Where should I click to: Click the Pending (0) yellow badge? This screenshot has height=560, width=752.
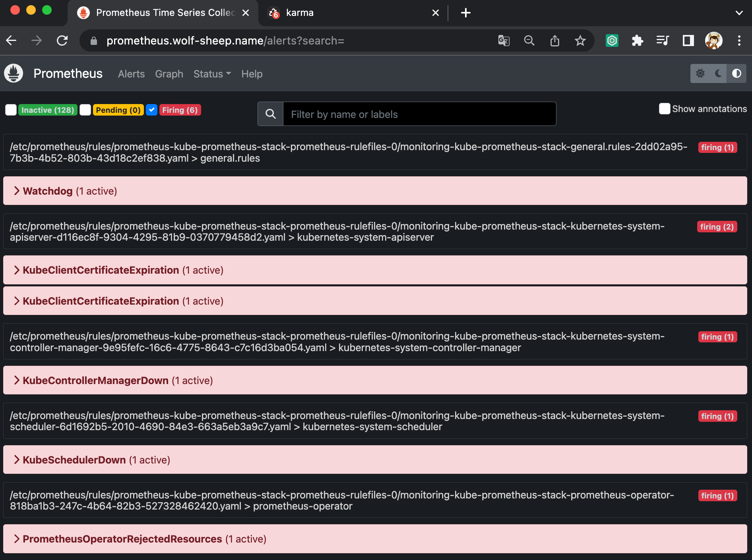pos(118,110)
